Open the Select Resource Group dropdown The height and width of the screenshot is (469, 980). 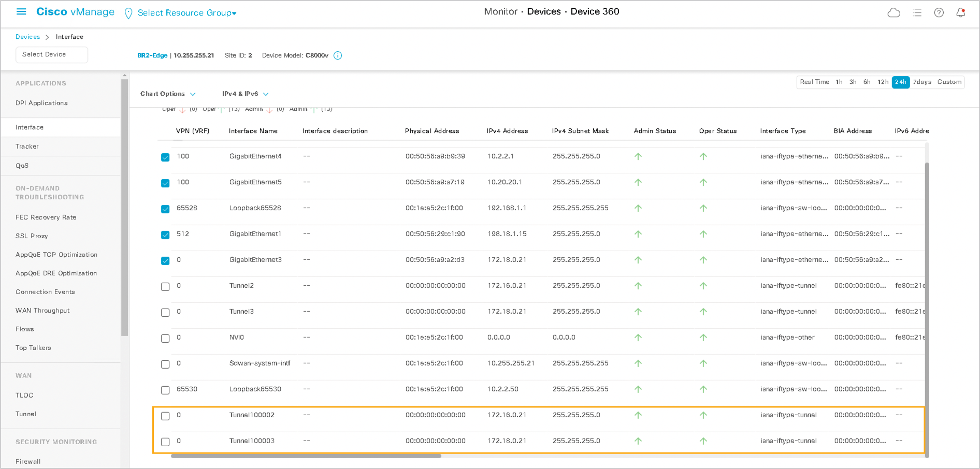(x=187, y=13)
